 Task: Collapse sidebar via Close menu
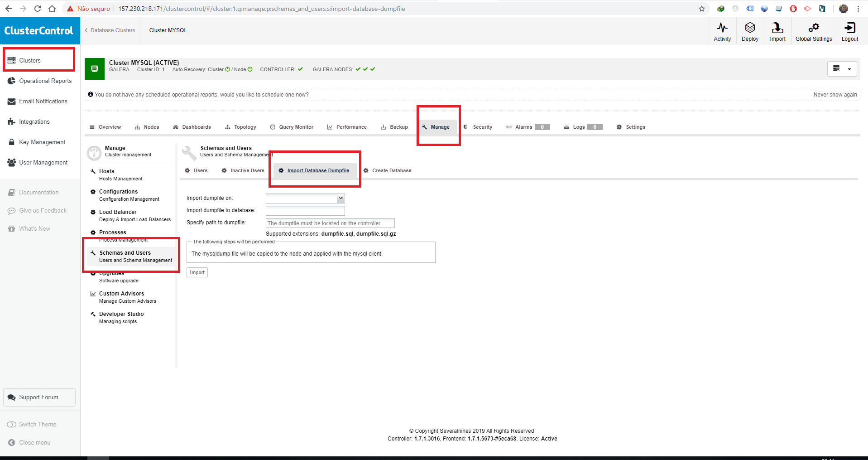click(x=34, y=442)
